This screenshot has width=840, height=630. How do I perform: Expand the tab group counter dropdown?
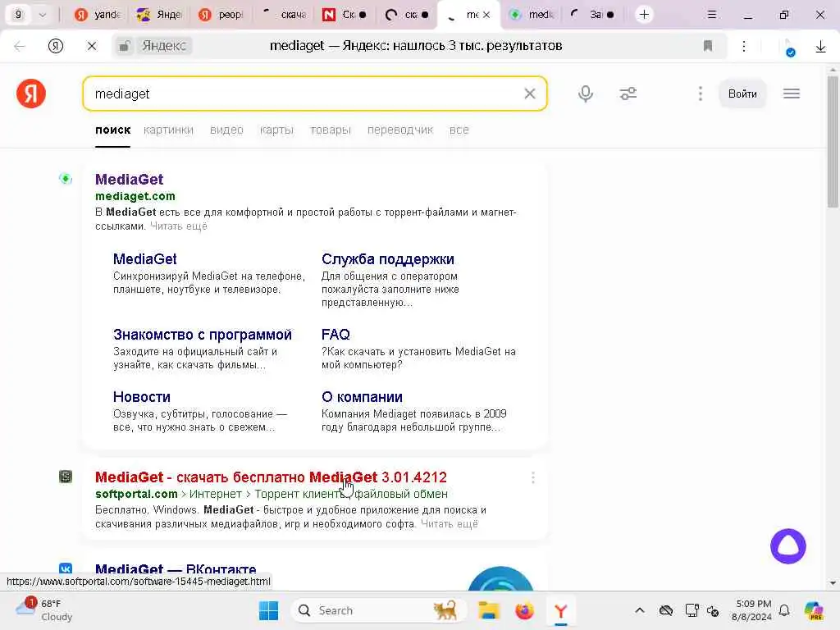pos(43,15)
